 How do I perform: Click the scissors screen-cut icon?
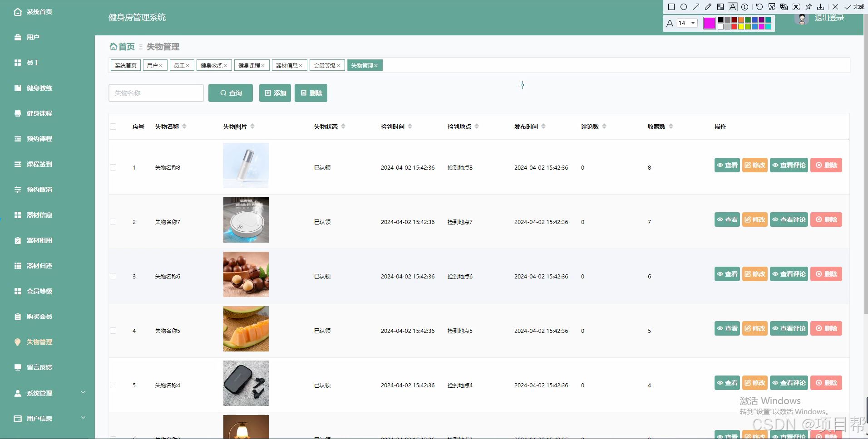[772, 7]
